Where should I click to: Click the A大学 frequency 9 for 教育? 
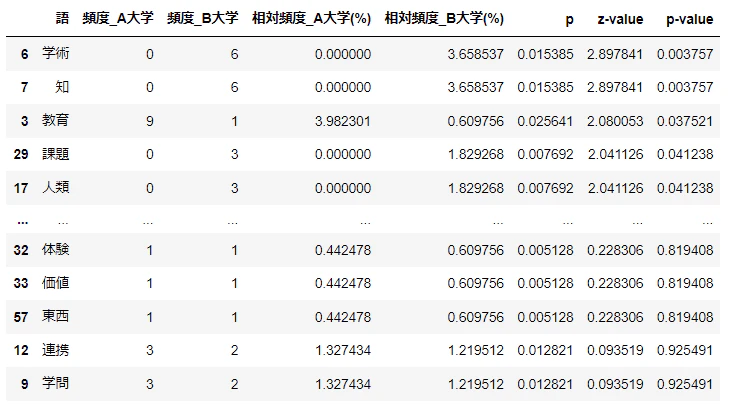point(150,121)
